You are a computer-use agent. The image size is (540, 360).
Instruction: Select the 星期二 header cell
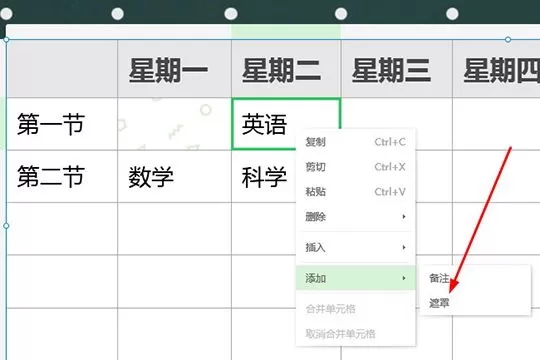tap(286, 69)
